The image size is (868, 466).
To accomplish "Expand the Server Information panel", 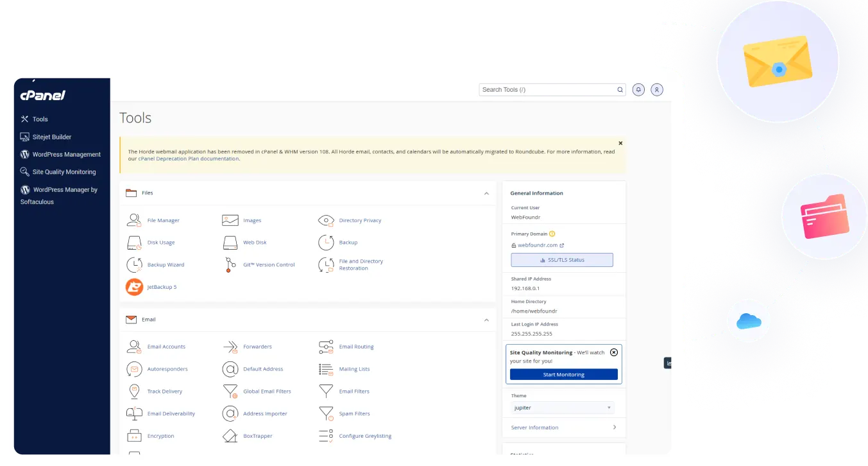I will coord(563,427).
